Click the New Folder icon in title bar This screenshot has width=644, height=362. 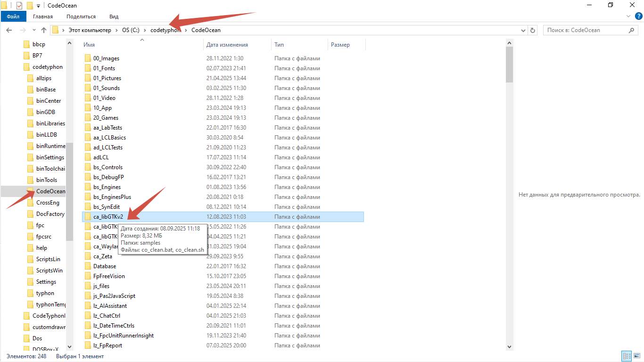coord(30,6)
